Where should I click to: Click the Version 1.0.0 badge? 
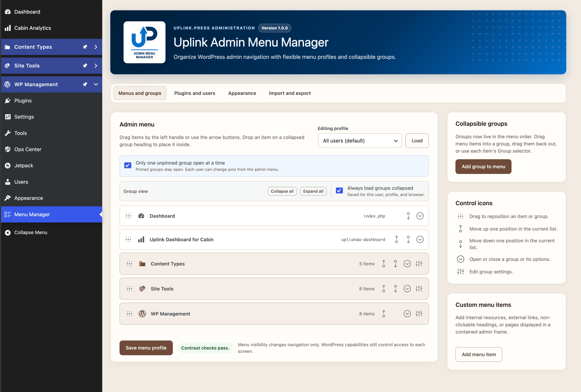(x=274, y=28)
